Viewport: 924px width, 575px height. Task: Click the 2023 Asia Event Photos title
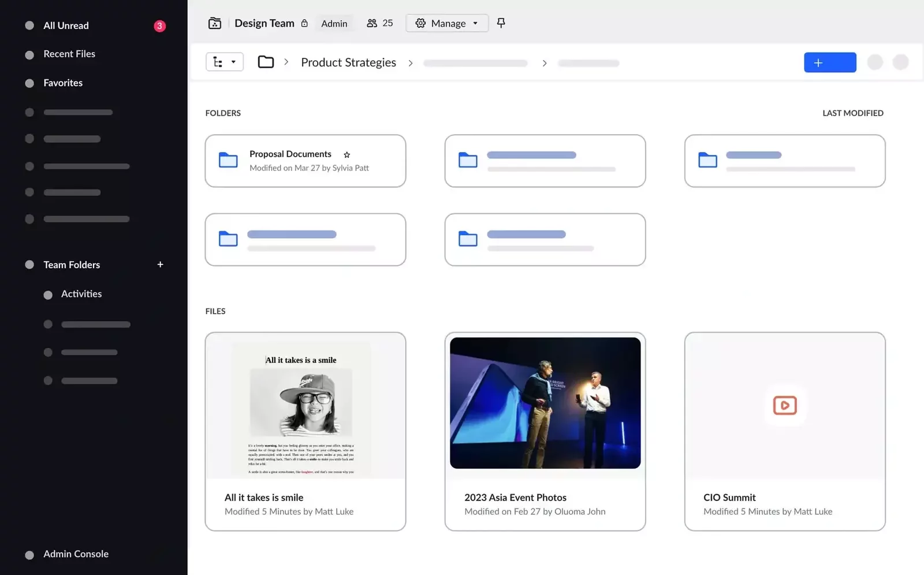[x=515, y=498]
